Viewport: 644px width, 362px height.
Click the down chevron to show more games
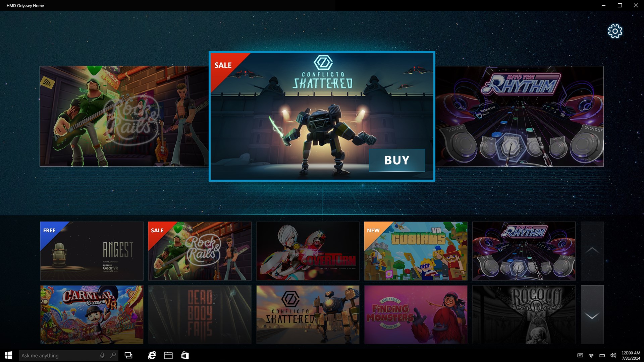592,315
